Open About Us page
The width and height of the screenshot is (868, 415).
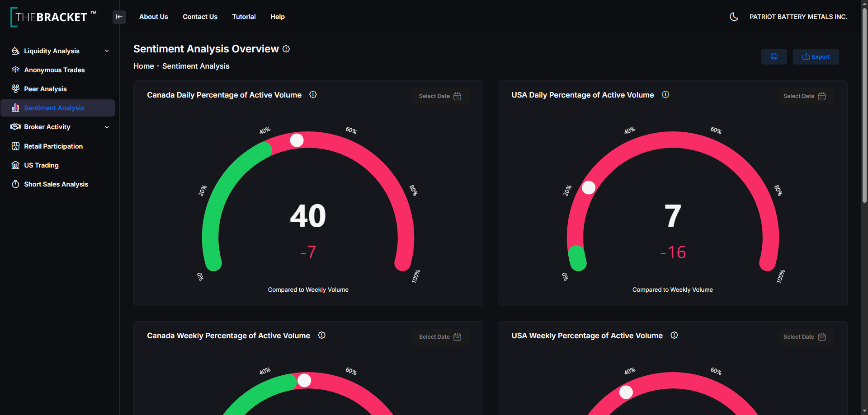coord(154,17)
